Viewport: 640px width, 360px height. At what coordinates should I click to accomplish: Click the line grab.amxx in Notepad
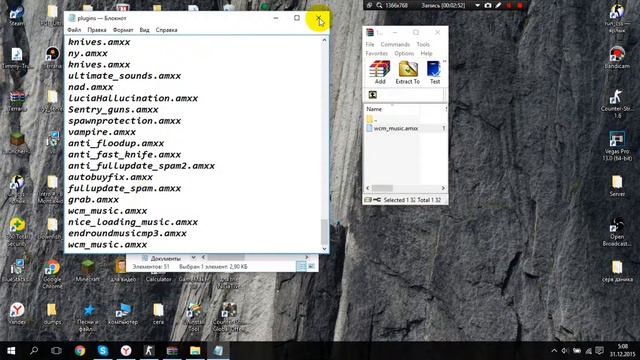[x=93, y=200]
